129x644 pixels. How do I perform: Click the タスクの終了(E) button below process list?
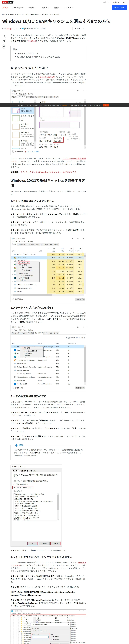[x=80, y=299]
